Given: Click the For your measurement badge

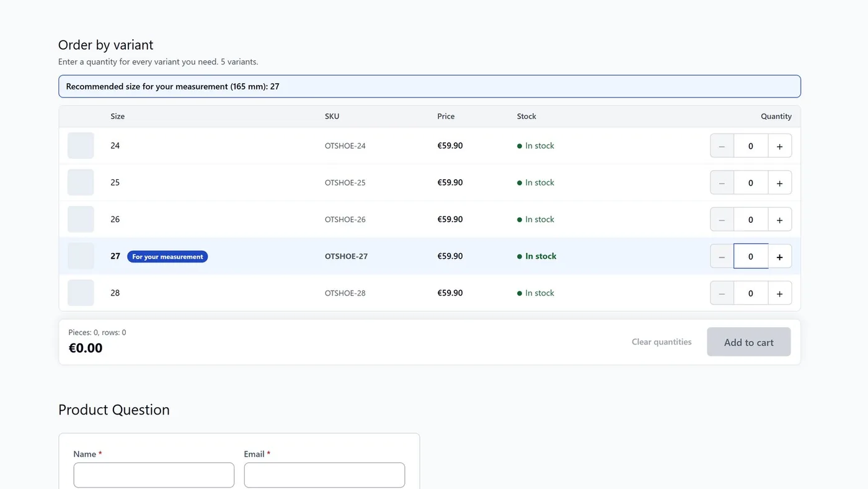Looking at the screenshot, I should (167, 256).
